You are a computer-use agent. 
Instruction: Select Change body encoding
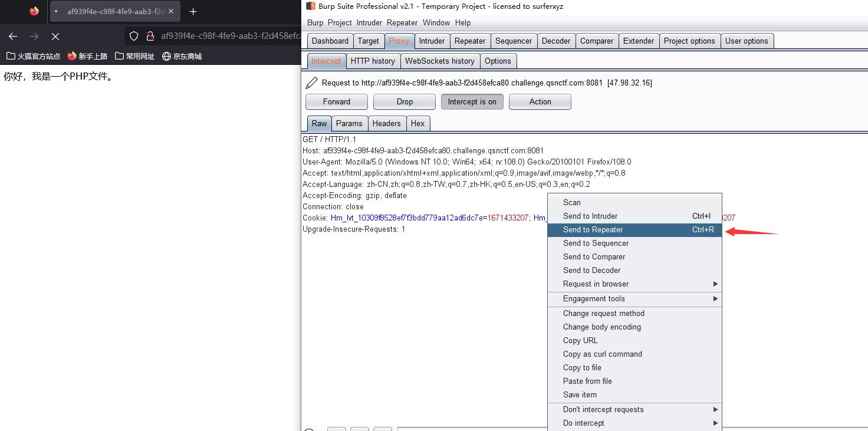click(x=634, y=327)
